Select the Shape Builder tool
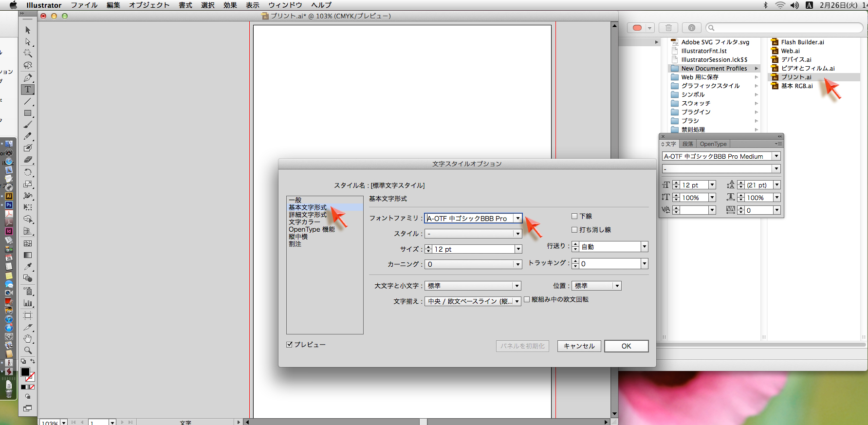Viewport: 868px width, 425px height. tap(28, 220)
